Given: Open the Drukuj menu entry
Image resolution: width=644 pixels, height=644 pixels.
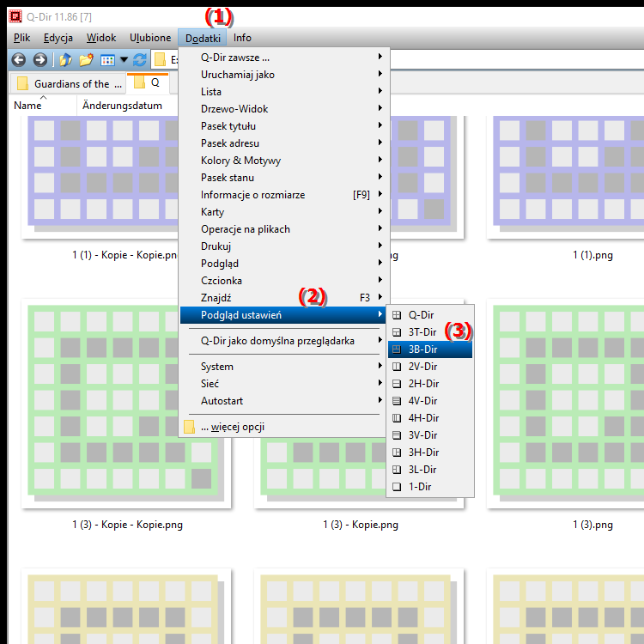Looking at the screenshot, I should pos(284,246).
